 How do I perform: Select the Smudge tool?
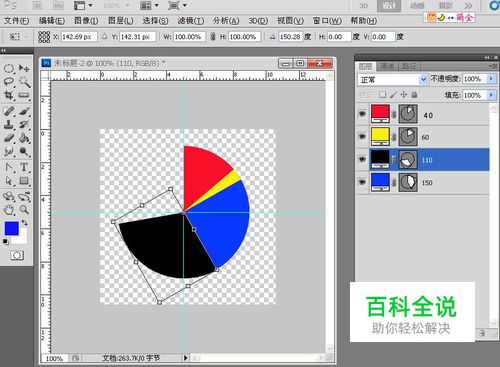coord(9,151)
